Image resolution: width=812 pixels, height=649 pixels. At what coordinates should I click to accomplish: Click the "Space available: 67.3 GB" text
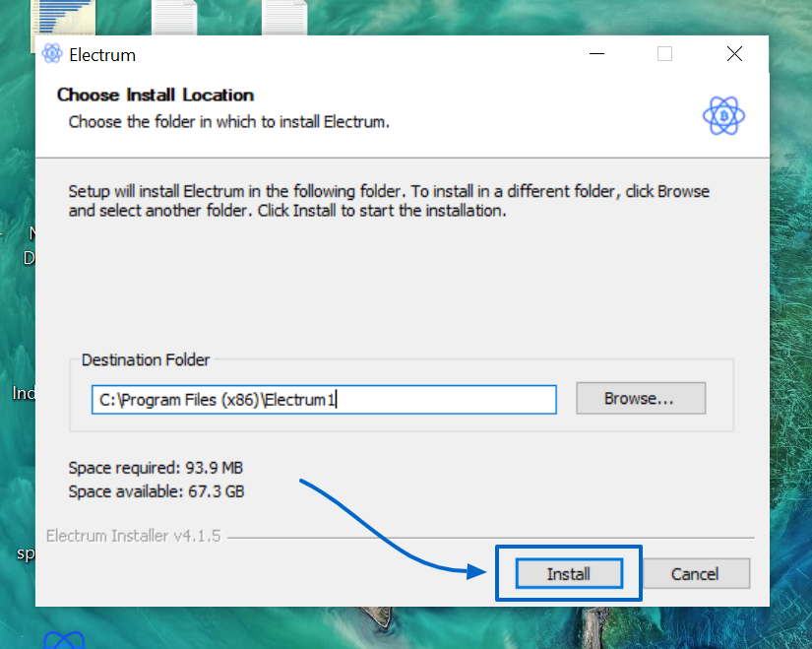[156, 491]
